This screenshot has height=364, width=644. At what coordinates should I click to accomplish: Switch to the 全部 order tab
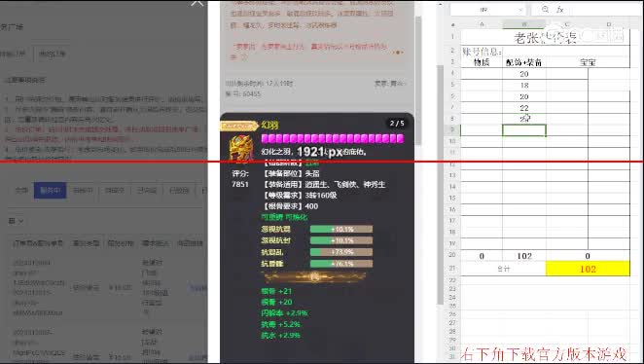click(21, 190)
